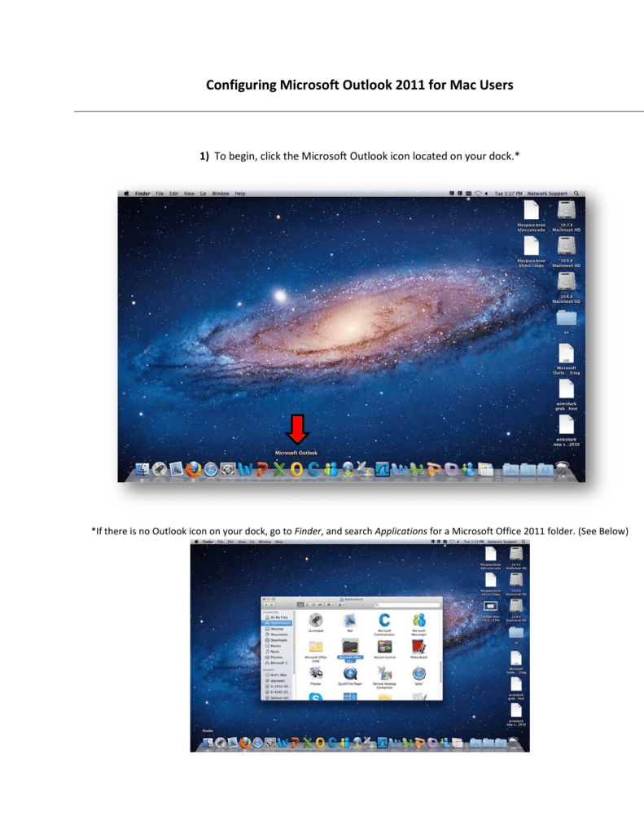This screenshot has width=644, height=834.
Task: Open 10.5.8 Macintosh HD drive in step 1 screenshot
Action: click(567, 252)
